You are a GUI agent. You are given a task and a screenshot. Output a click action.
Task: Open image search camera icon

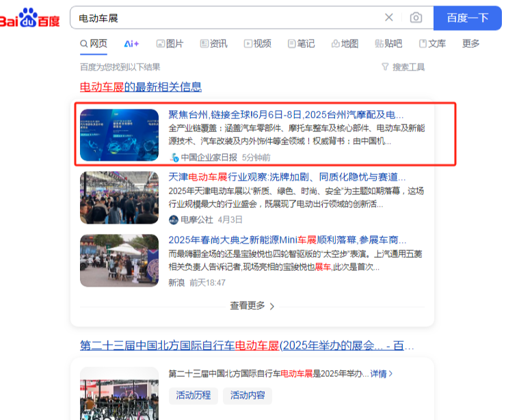pos(416,17)
